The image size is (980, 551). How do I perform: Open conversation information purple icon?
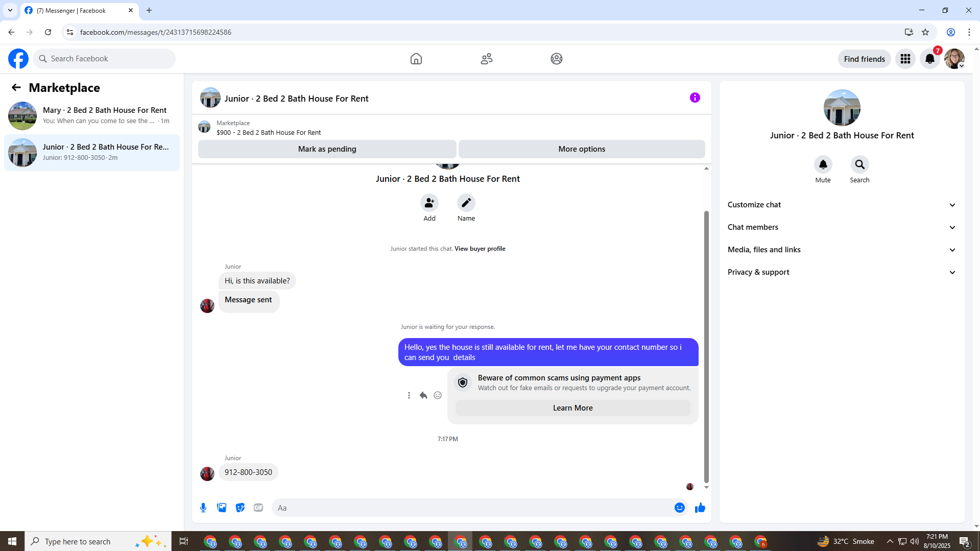click(x=695, y=98)
